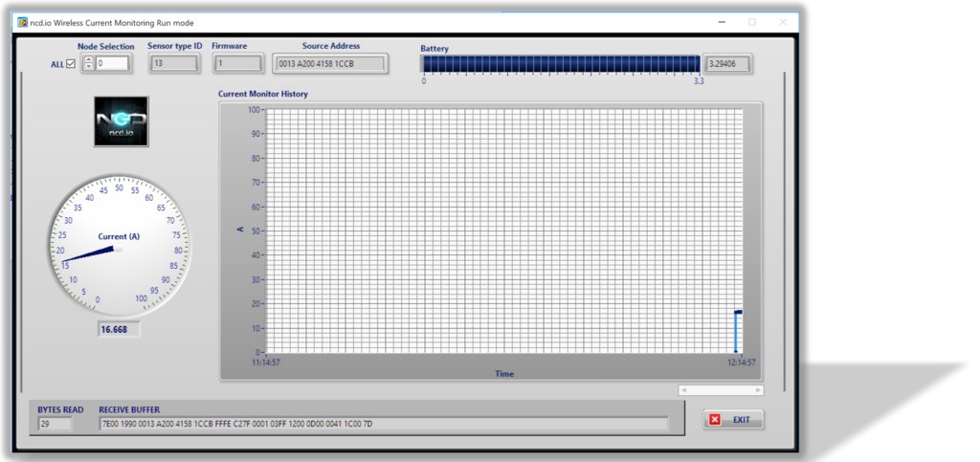Click the Source Address field
This screenshot has height=462, width=980.
[330, 63]
